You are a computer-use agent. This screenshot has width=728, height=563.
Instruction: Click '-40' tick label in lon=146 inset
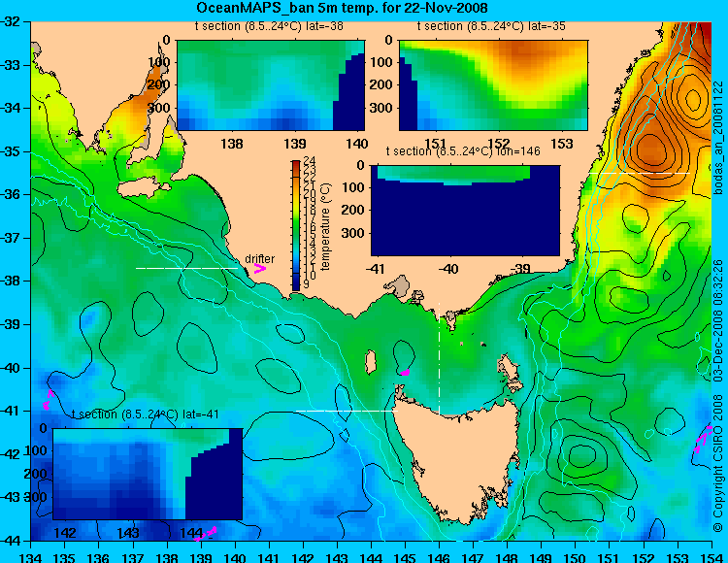pyautogui.click(x=448, y=268)
